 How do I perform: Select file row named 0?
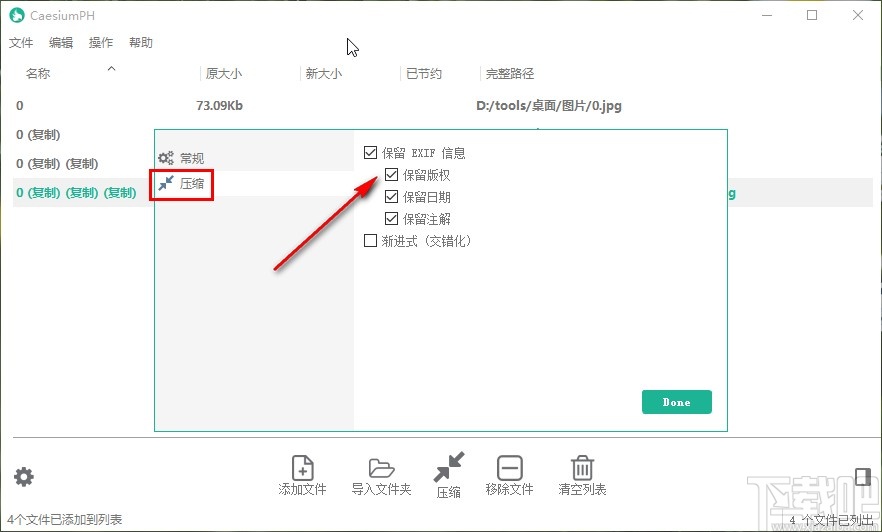tap(443, 106)
